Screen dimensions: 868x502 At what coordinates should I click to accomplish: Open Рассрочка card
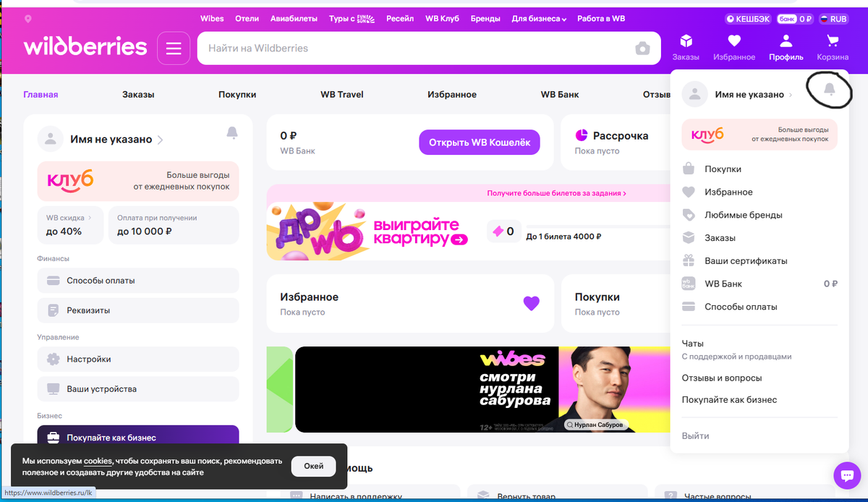click(616, 142)
